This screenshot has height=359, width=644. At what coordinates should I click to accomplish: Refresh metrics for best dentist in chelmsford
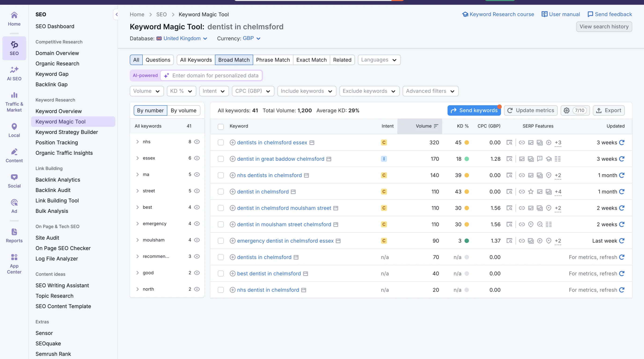pos(622,273)
